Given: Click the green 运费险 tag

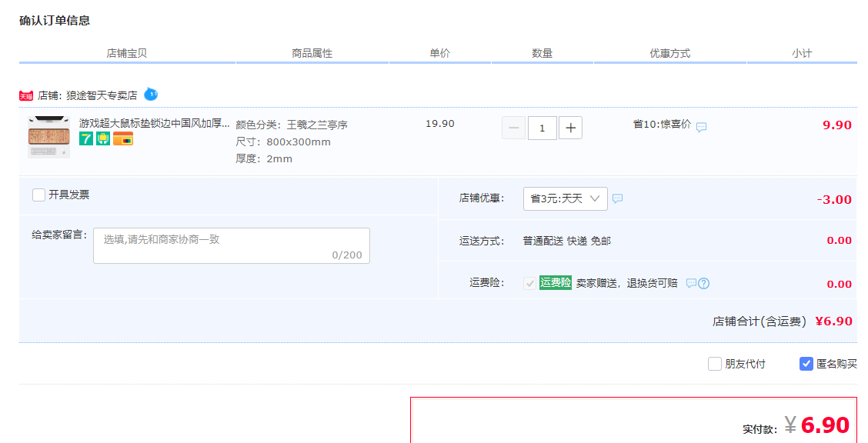Looking at the screenshot, I should (556, 282).
